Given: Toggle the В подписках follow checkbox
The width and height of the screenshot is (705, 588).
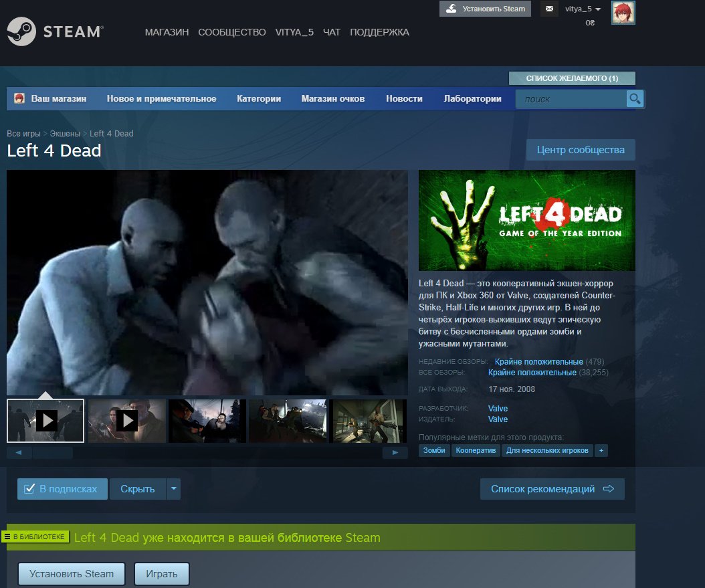Looking at the screenshot, I should click(29, 488).
